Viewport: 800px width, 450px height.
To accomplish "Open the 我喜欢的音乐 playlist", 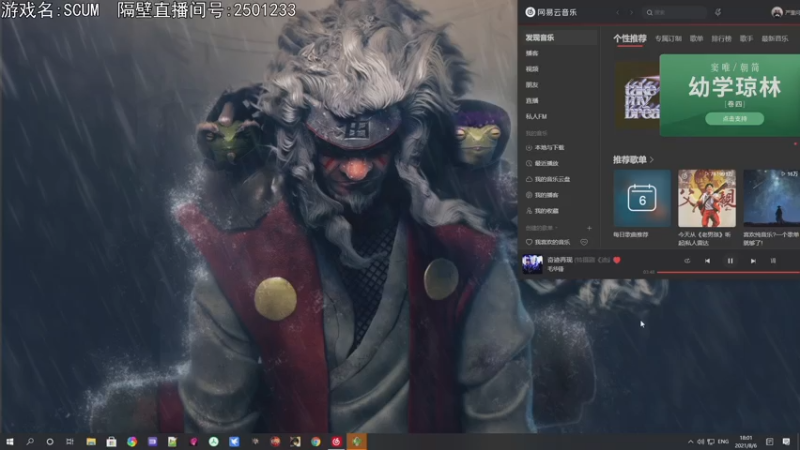I will (548, 242).
